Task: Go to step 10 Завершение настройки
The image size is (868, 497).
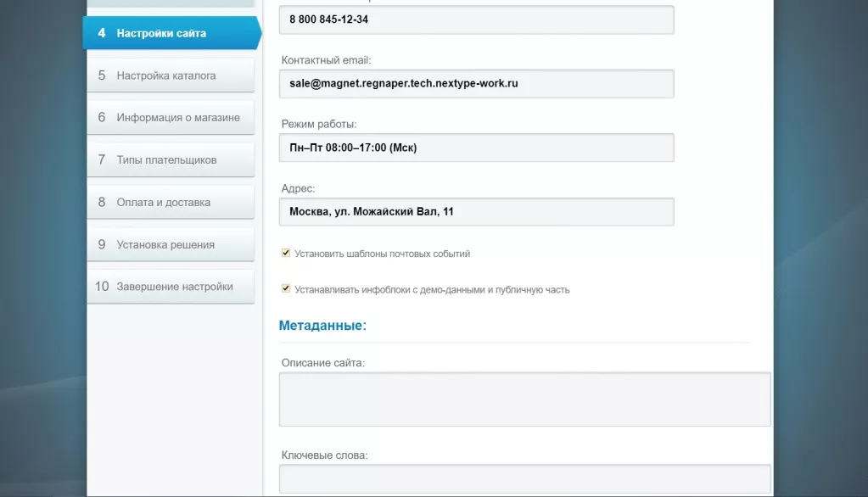Action: pyautogui.click(x=171, y=287)
